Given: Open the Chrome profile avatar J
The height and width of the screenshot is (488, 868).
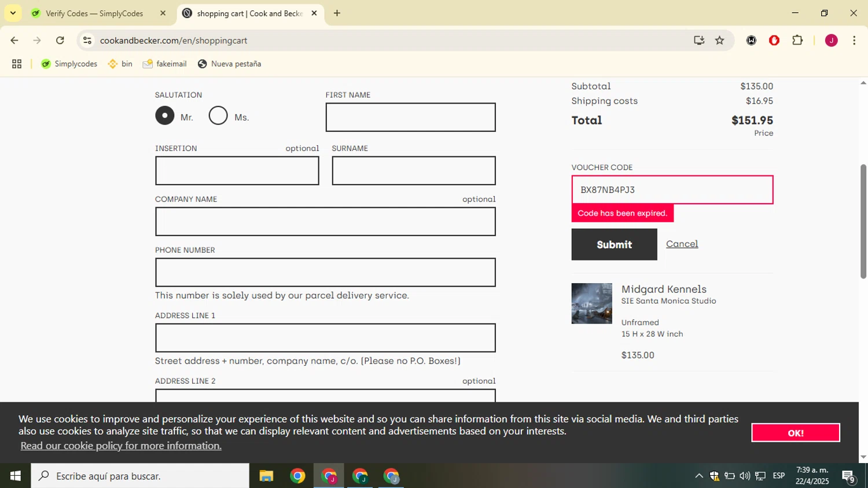Looking at the screenshot, I should click(832, 41).
